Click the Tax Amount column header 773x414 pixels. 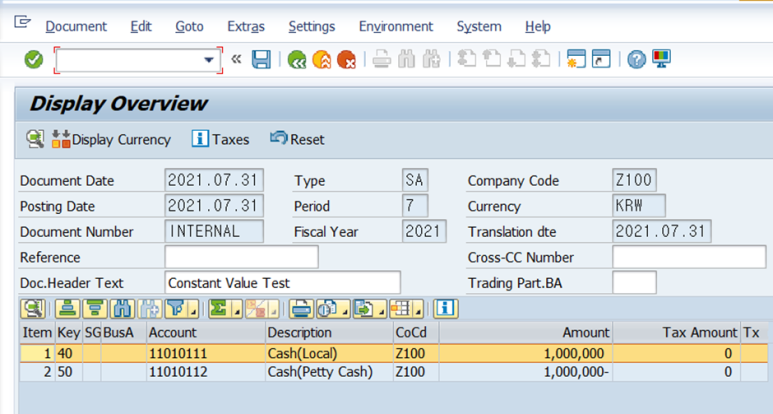676,333
